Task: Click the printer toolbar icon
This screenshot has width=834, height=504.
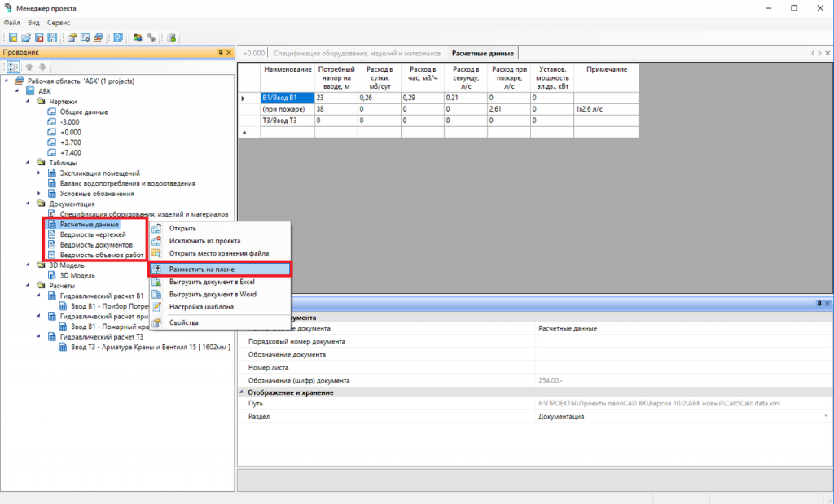Action: pos(99,37)
